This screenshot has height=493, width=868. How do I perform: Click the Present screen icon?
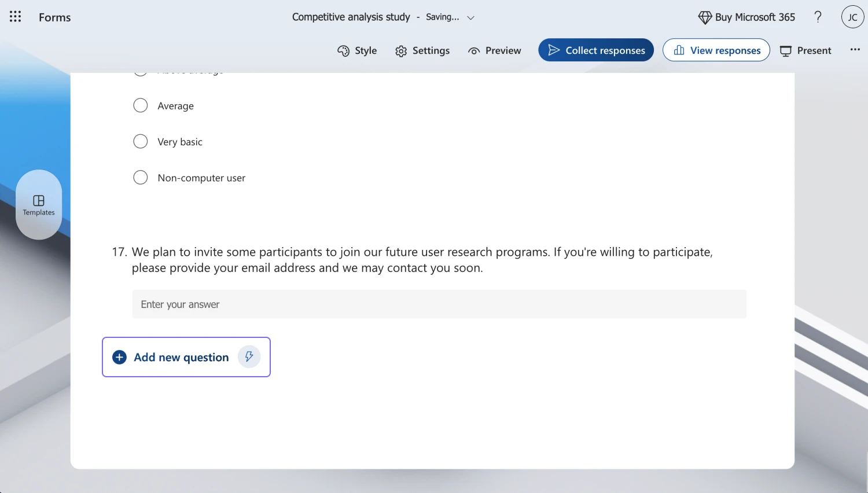click(x=785, y=51)
